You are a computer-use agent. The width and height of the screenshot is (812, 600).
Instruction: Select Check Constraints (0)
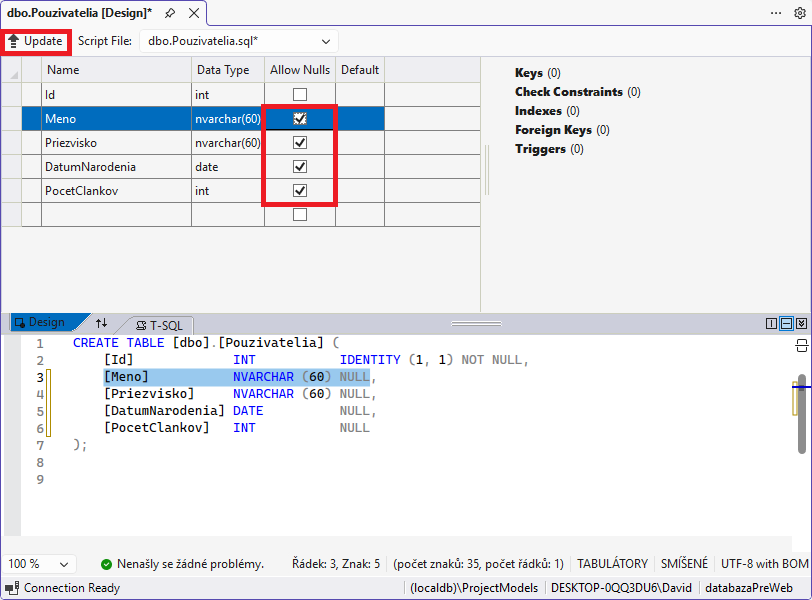click(x=577, y=92)
